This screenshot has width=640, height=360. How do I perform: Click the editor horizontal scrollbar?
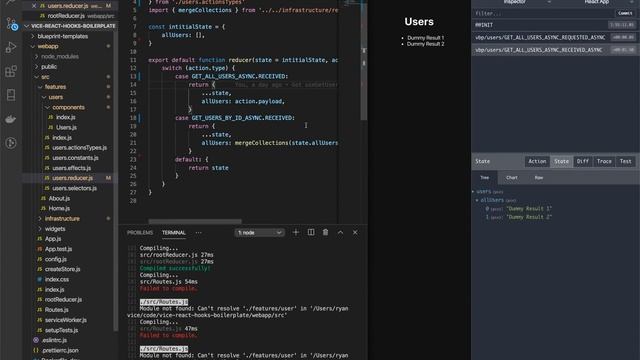pos(195,221)
